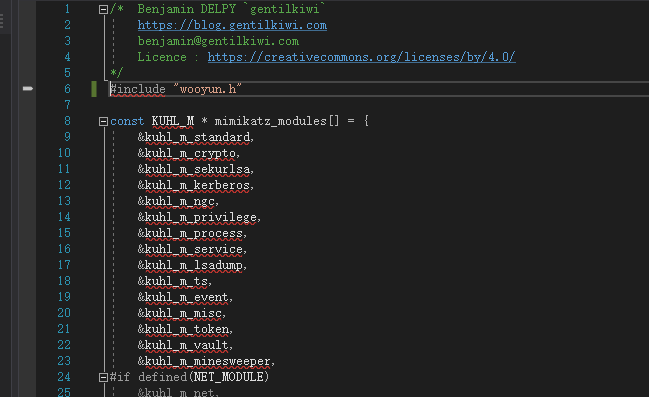This screenshot has height=397, width=649.
Task: Click on &kuhl_m_privilege entry
Action: coord(197,217)
